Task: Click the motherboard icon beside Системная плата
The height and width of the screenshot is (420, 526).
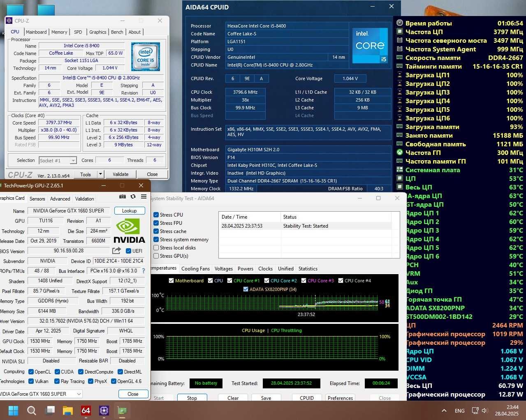Action: click(x=400, y=170)
